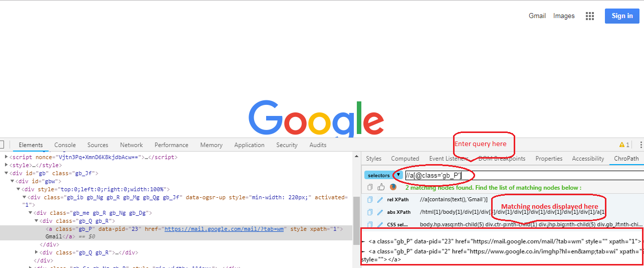This screenshot has width=644, height=268.
Task: Open the Accessibility sidebar tab
Action: 588,159
